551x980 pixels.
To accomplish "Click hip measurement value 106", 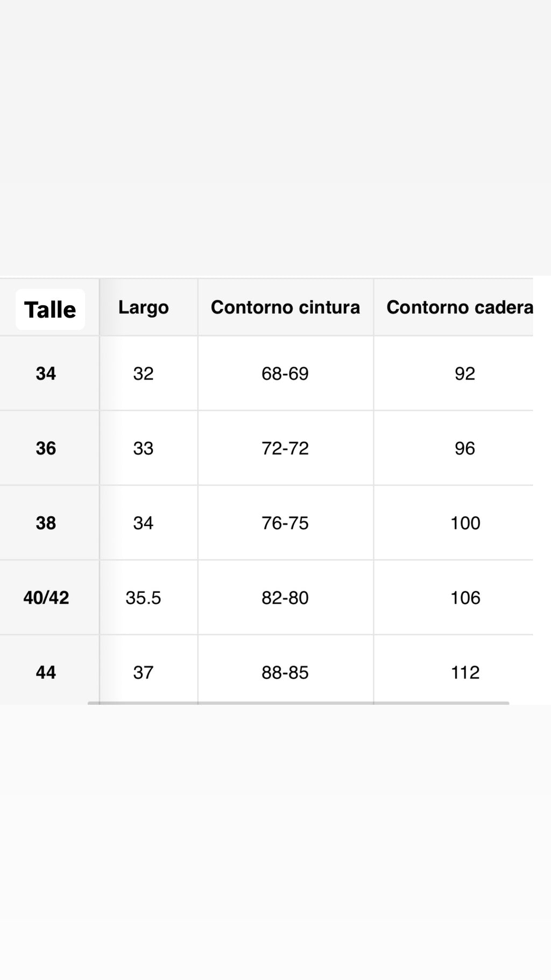I will coord(465,598).
